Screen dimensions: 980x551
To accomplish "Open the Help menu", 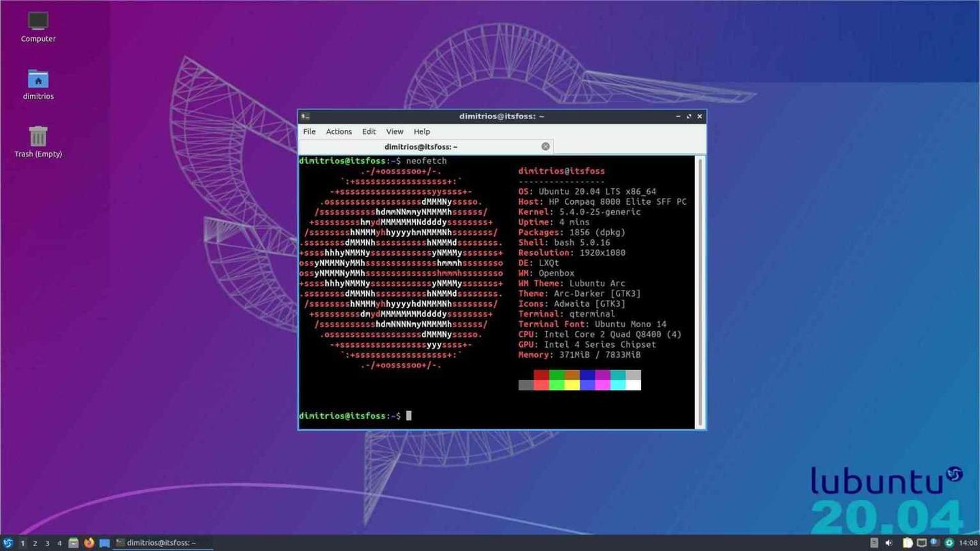I will point(421,131).
